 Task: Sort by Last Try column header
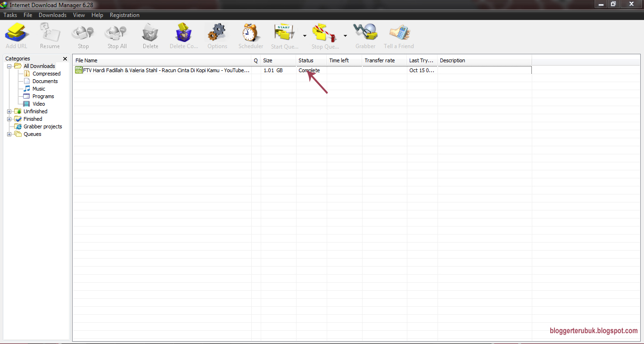[422, 60]
